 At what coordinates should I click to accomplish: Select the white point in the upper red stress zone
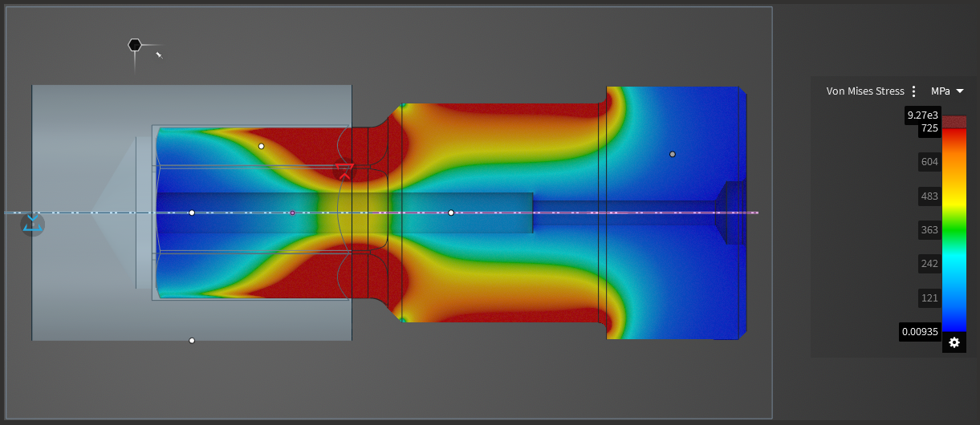click(261, 146)
